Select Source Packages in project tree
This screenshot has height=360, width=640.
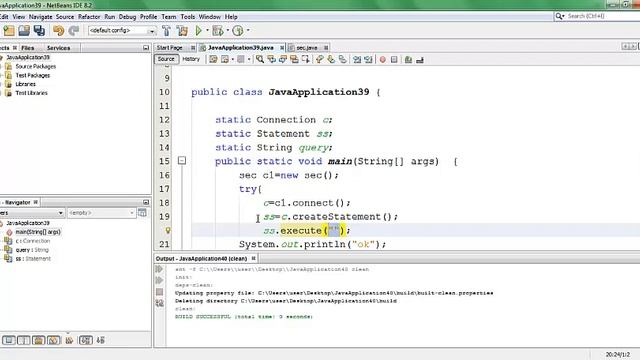point(36,67)
